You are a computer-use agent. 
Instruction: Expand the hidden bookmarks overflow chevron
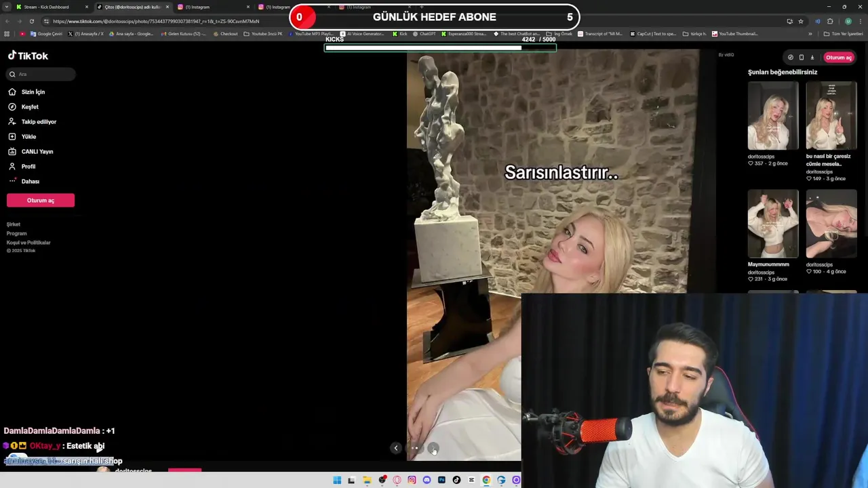810,34
